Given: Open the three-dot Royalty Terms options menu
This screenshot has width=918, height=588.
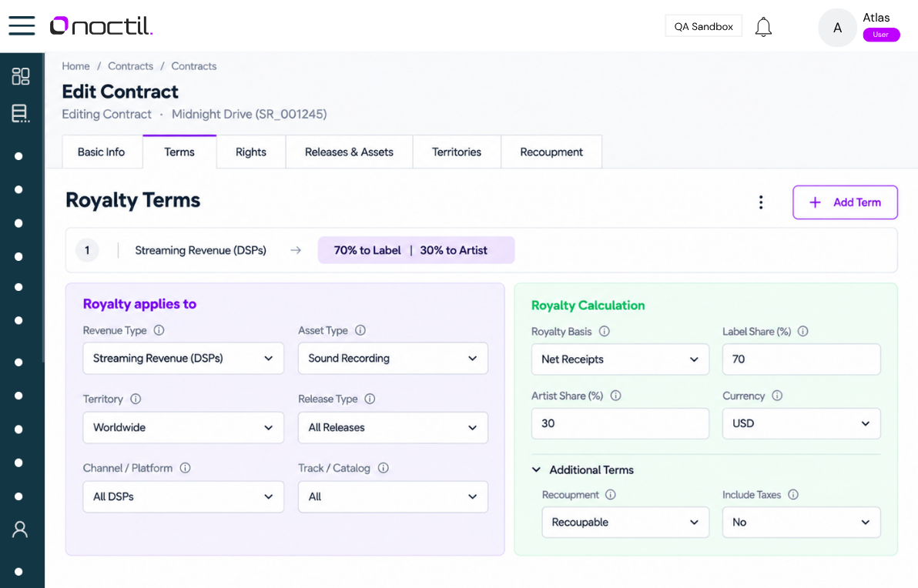Looking at the screenshot, I should [x=761, y=202].
